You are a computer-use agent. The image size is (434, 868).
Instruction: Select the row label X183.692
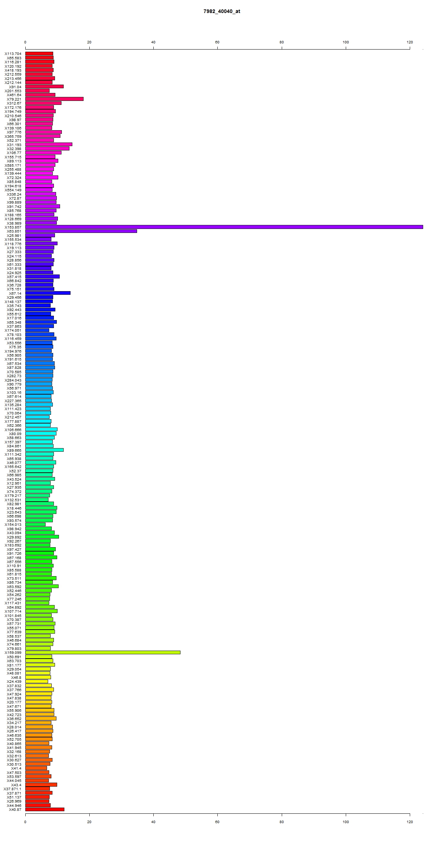coord(13,545)
